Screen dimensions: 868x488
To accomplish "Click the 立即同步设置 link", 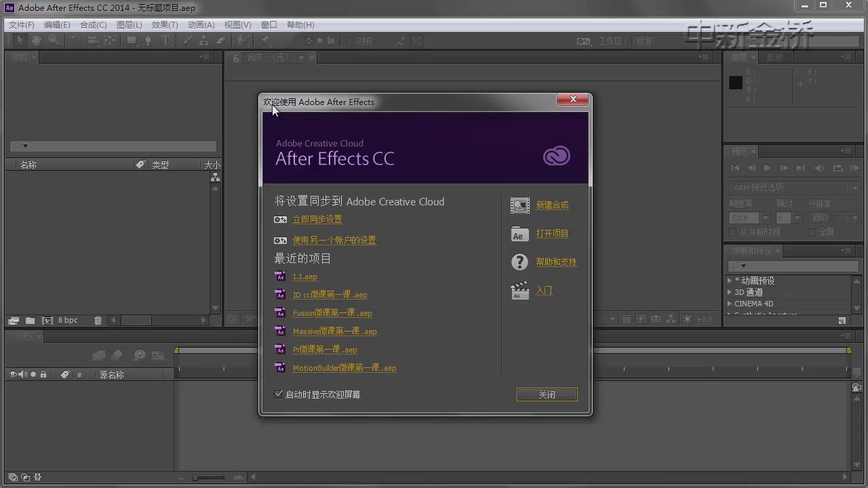I will point(317,220).
